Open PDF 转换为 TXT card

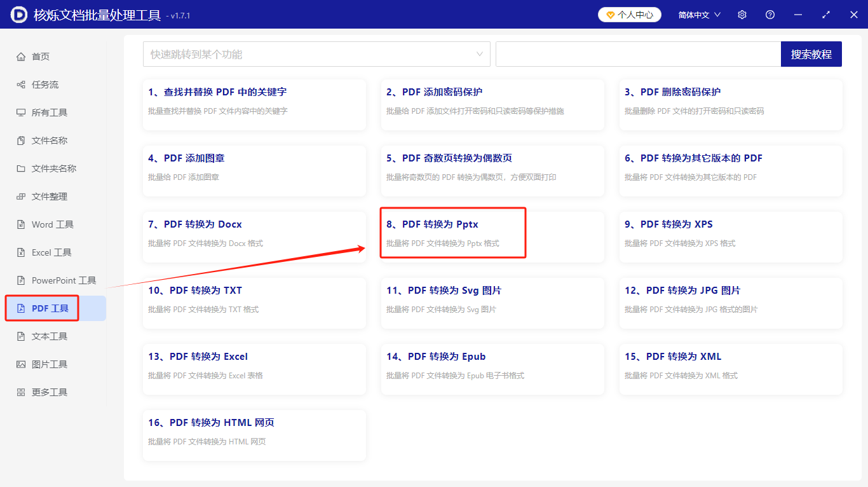254,303
